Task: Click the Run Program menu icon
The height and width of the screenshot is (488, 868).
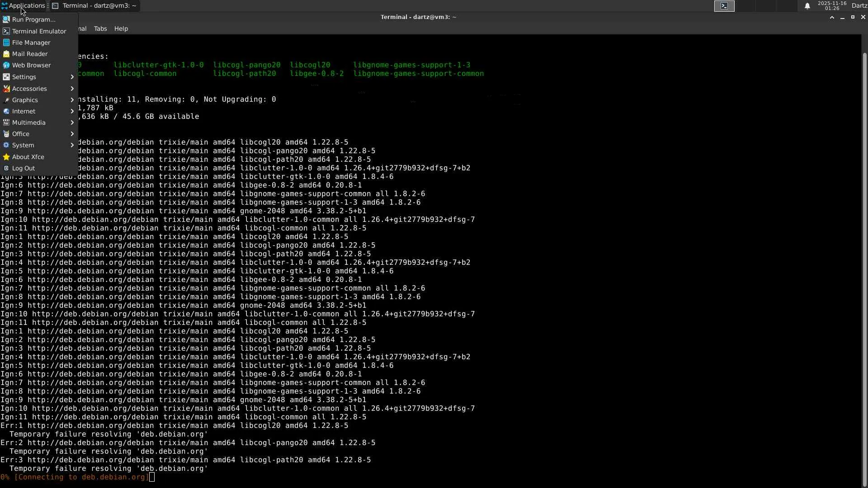Action: pyautogui.click(x=6, y=19)
